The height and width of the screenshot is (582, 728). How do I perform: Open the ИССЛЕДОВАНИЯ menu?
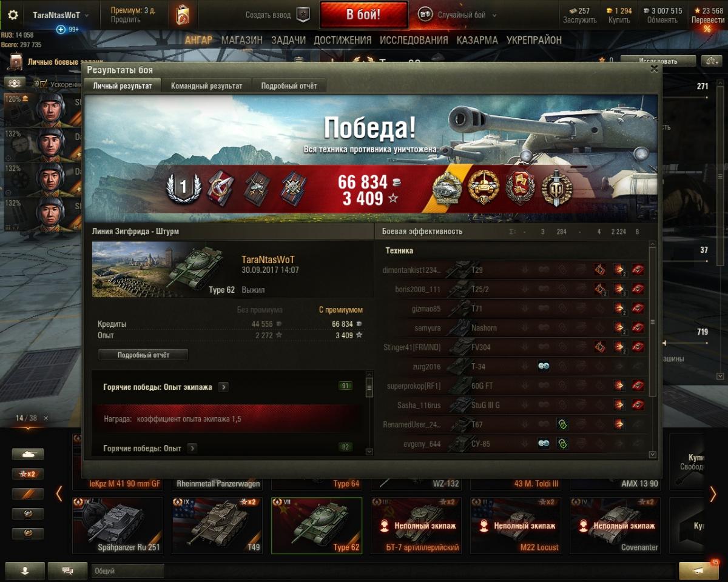point(414,40)
